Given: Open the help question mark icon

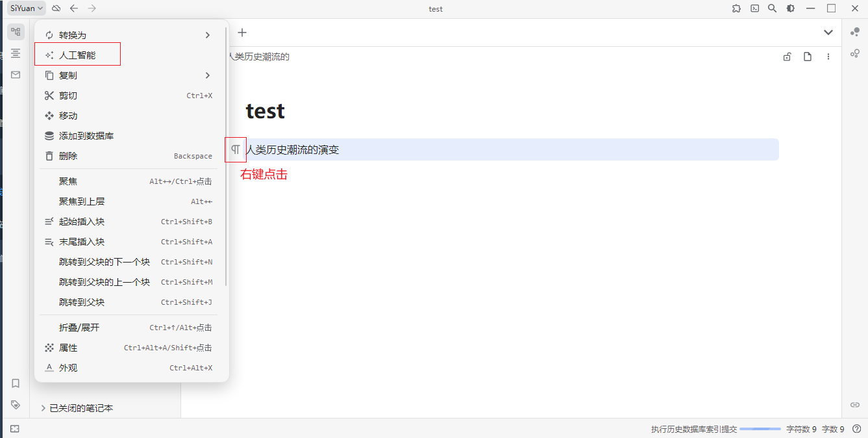Looking at the screenshot, I should pos(856,429).
